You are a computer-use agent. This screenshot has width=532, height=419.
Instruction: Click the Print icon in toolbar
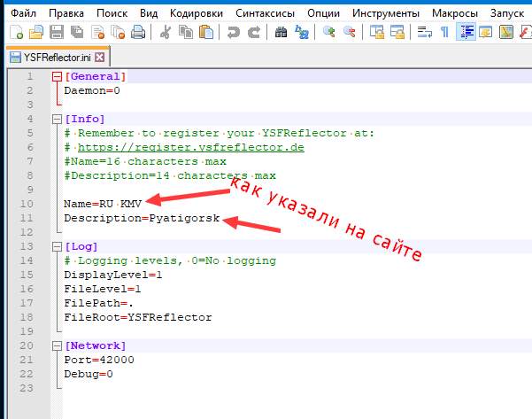(x=137, y=33)
